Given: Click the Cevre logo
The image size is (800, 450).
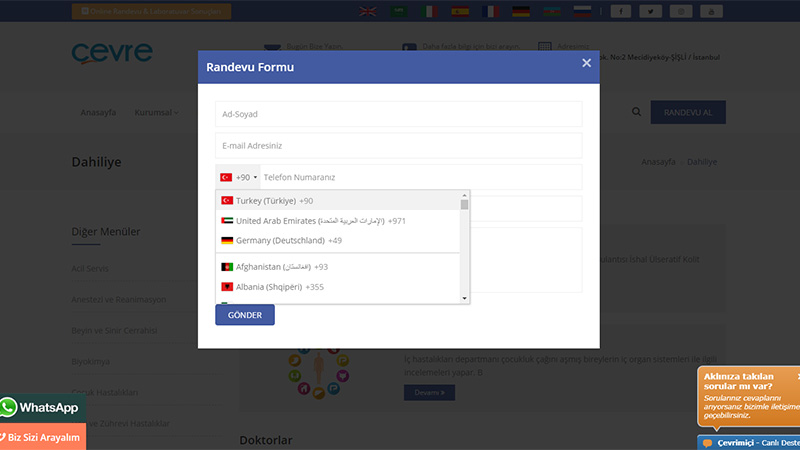Looking at the screenshot, I should coord(112,53).
